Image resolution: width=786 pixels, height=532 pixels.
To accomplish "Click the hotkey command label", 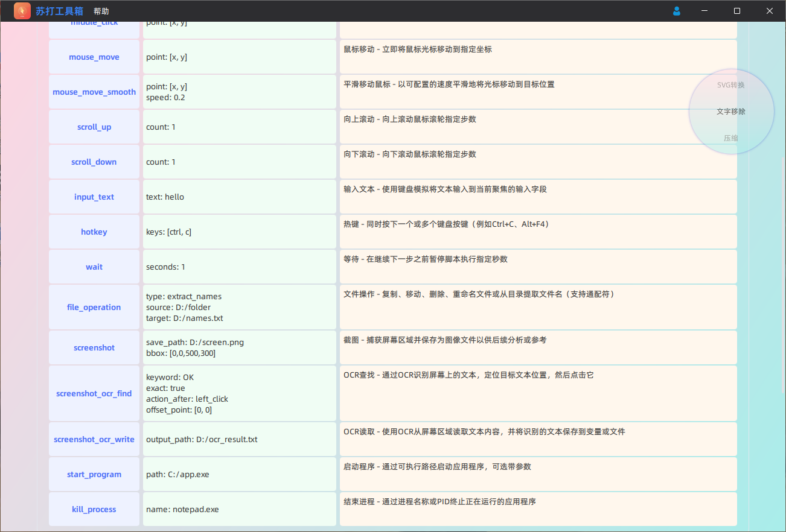I will pyautogui.click(x=94, y=232).
